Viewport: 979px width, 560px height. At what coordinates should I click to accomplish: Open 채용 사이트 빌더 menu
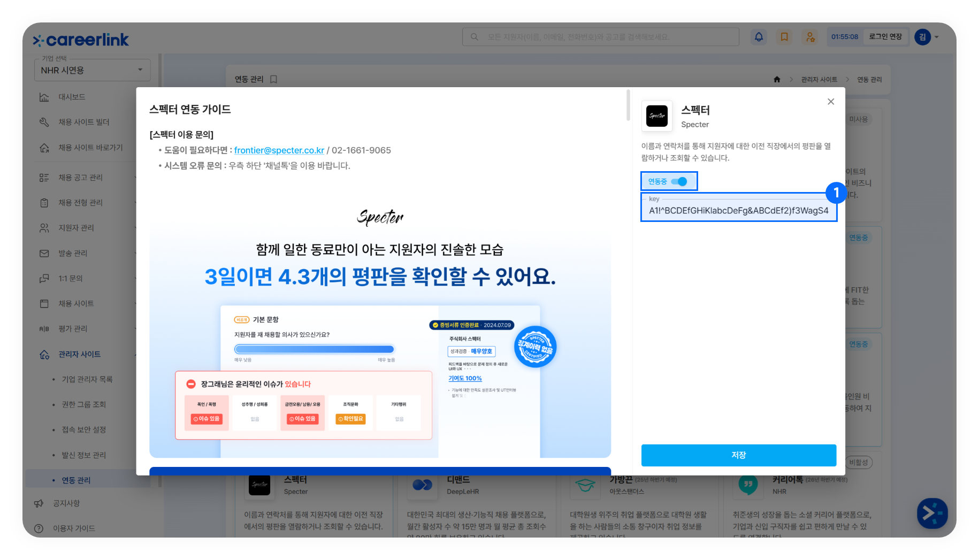tap(84, 122)
